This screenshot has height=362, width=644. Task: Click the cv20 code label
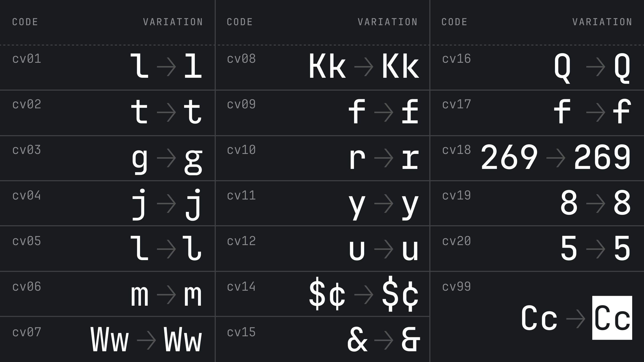pos(456,241)
